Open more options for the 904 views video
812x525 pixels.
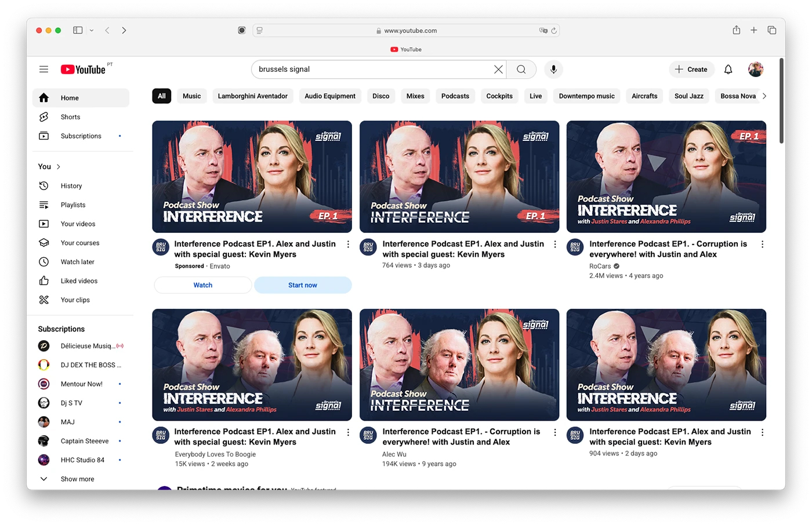pyautogui.click(x=762, y=432)
